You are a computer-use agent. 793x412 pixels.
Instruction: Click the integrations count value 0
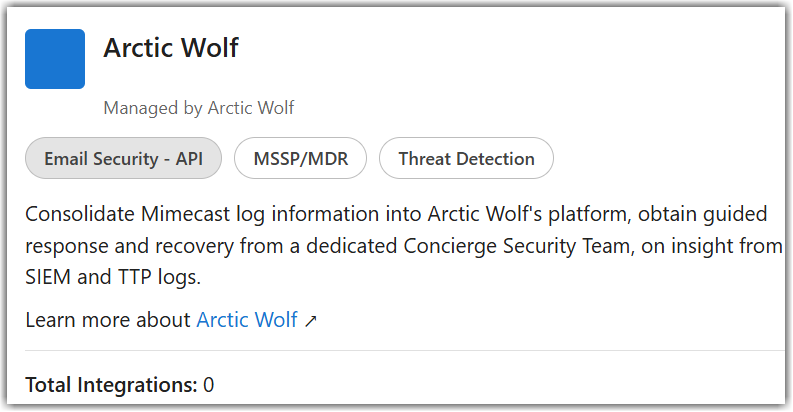coord(209,384)
